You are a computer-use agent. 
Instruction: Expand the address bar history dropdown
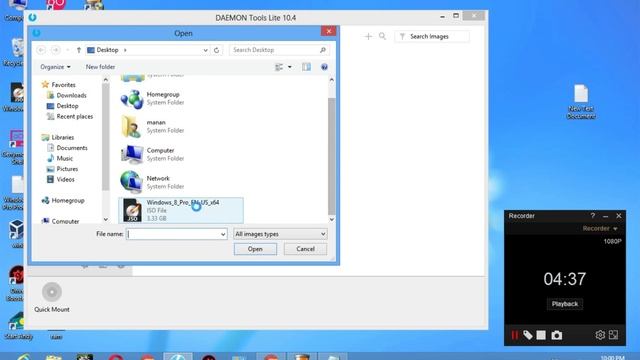click(205, 50)
